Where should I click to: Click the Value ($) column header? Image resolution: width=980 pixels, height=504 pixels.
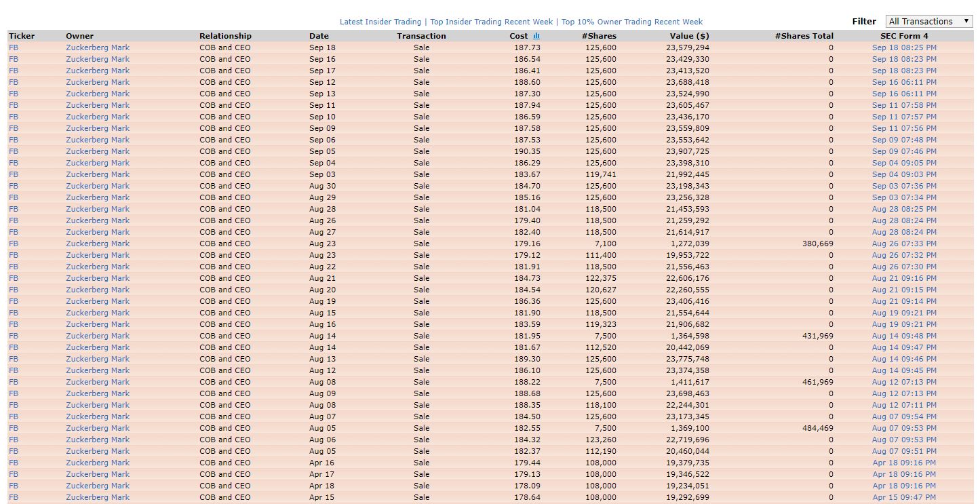(x=689, y=36)
